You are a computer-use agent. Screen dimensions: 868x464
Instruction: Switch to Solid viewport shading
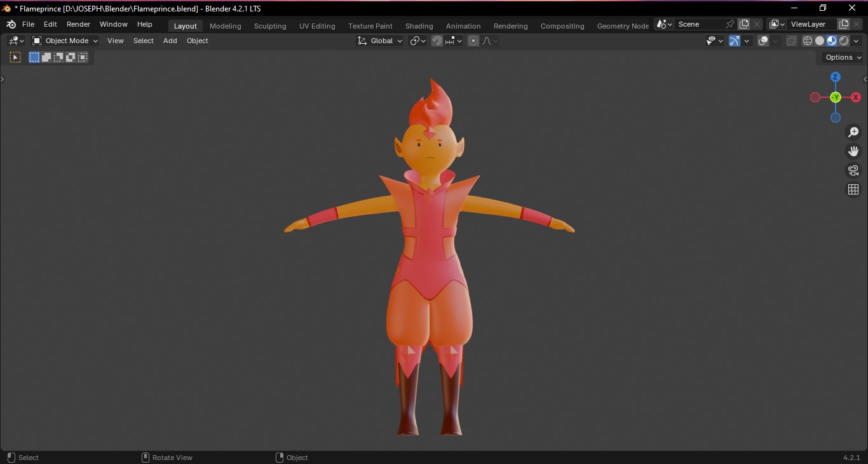[820, 41]
